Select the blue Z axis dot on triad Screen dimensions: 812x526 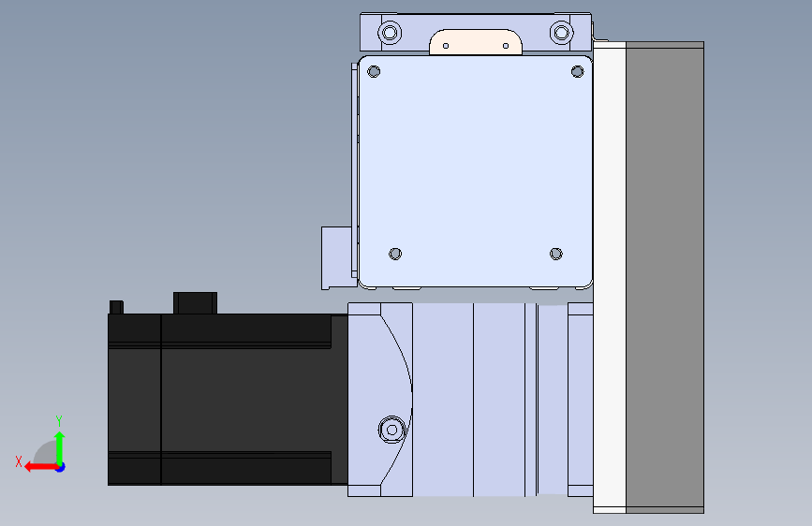coord(60,467)
